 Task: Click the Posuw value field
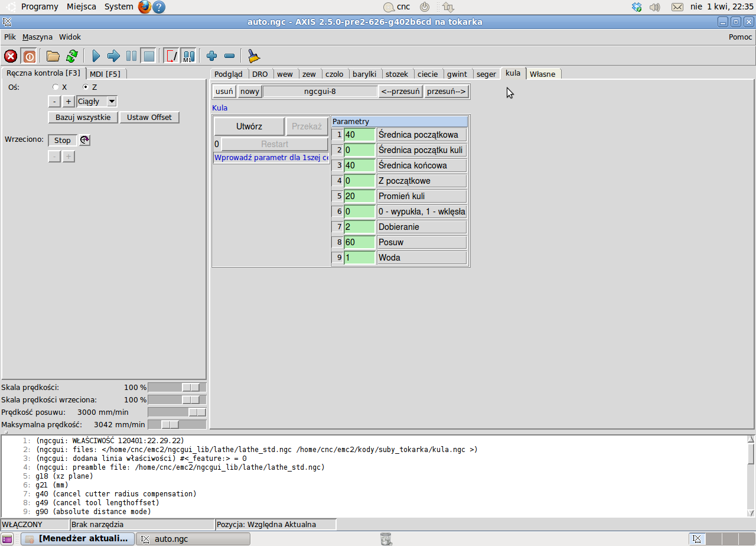tap(360, 242)
